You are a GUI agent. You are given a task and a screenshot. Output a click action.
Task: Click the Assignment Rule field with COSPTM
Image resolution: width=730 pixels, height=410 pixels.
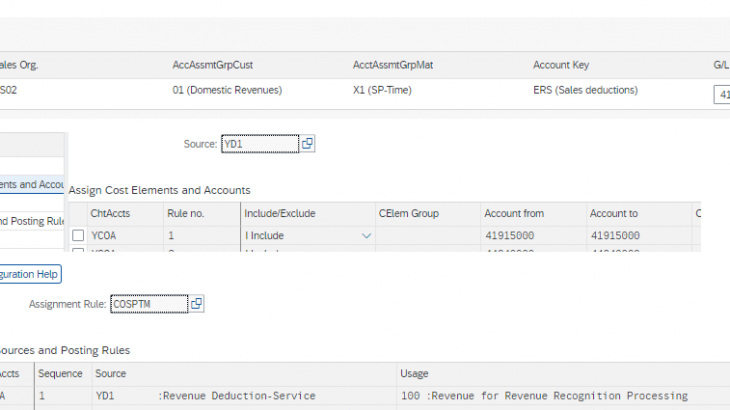(x=148, y=303)
